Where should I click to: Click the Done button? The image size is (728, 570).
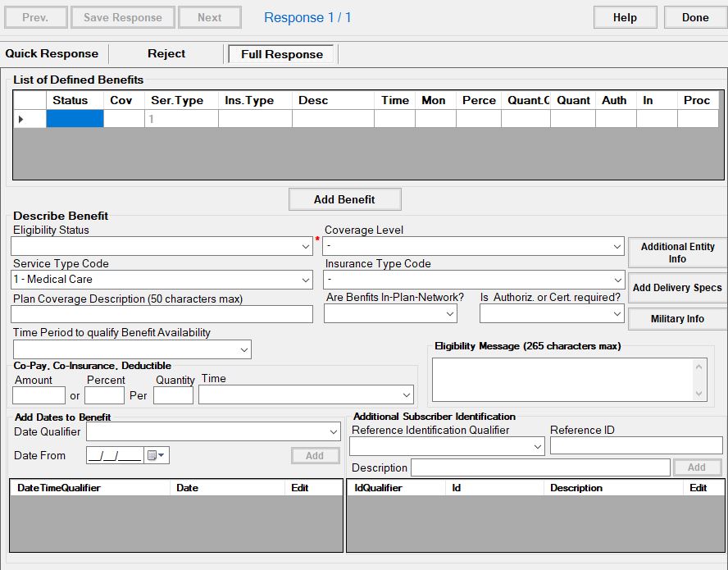click(695, 18)
